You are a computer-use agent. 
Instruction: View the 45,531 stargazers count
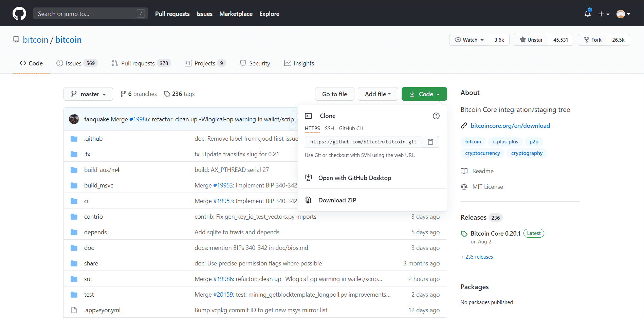click(560, 40)
